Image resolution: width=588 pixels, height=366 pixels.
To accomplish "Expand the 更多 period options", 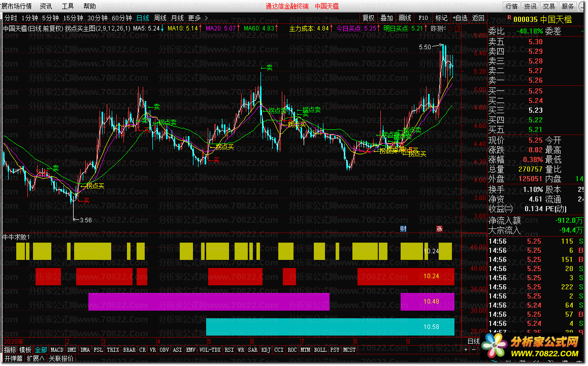I will pyautogui.click(x=194, y=18).
